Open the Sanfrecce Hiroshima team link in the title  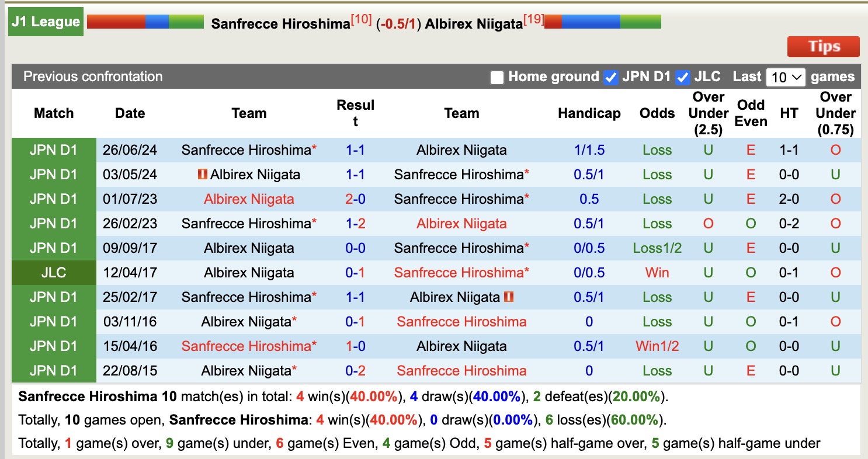[279, 25]
